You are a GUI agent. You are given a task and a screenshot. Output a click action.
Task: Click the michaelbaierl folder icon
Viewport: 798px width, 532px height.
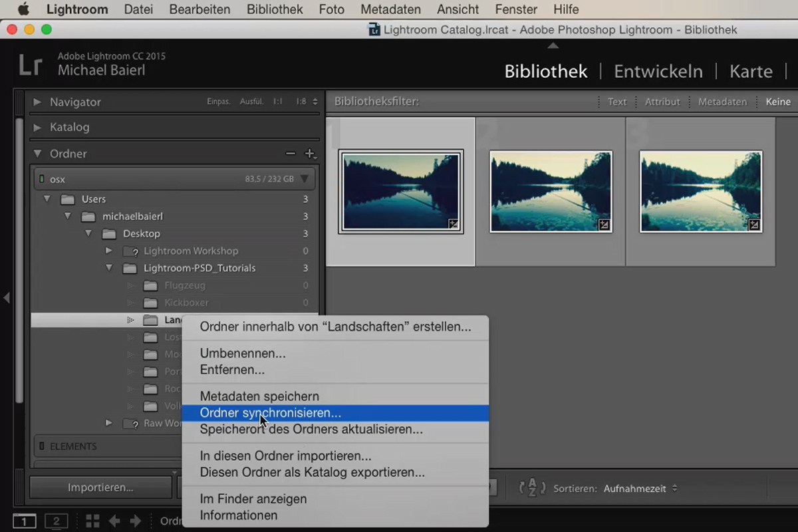click(88, 217)
